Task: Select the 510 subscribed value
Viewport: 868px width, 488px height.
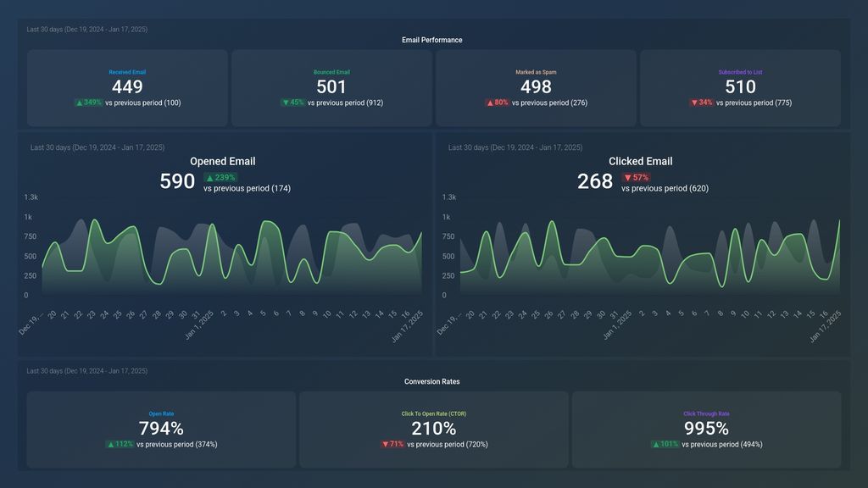Action: click(740, 87)
